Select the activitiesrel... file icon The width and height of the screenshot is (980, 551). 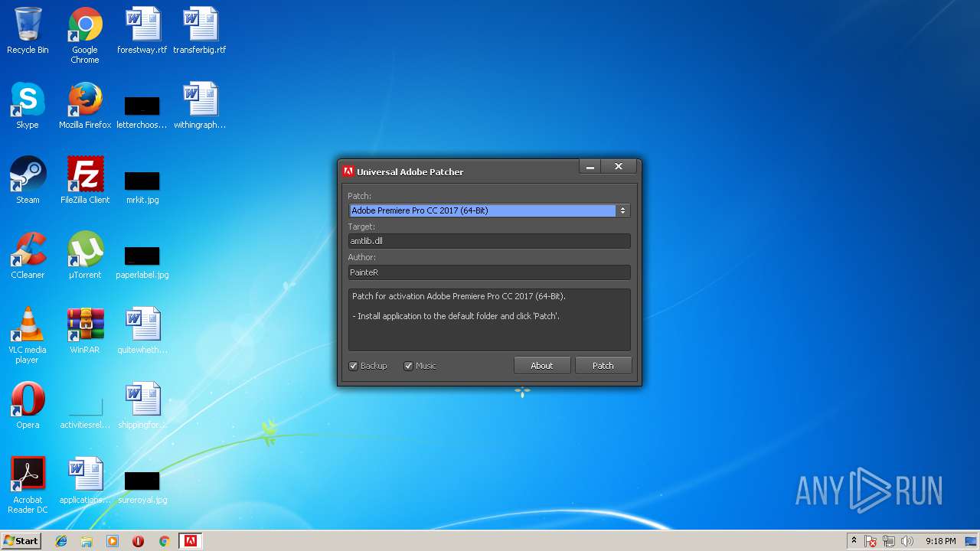pos(85,413)
